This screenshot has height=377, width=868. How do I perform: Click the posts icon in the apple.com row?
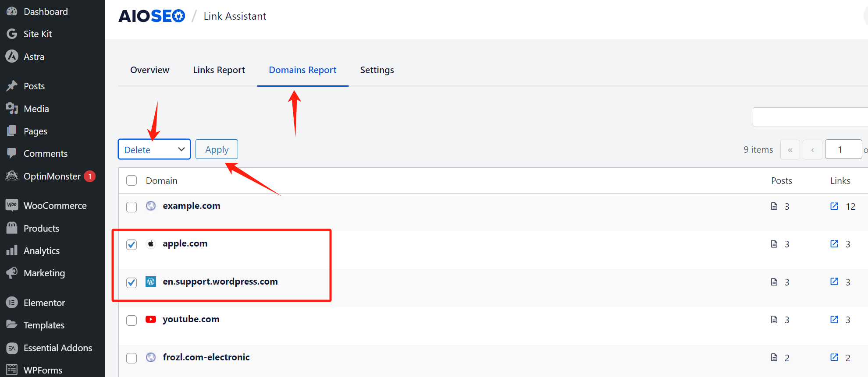[x=774, y=244]
